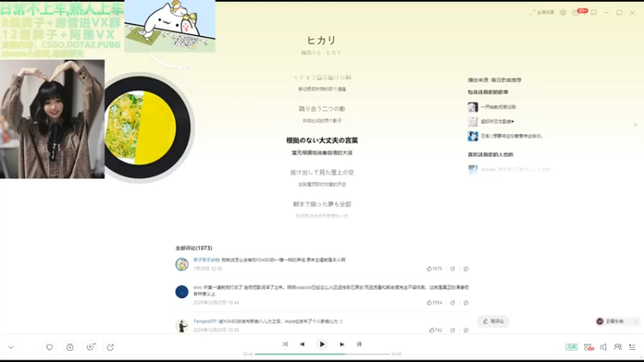This screenshot has width=644, height=362.
Task: Like the first comment with 1675 likes
Action: [x=434, y=269]
